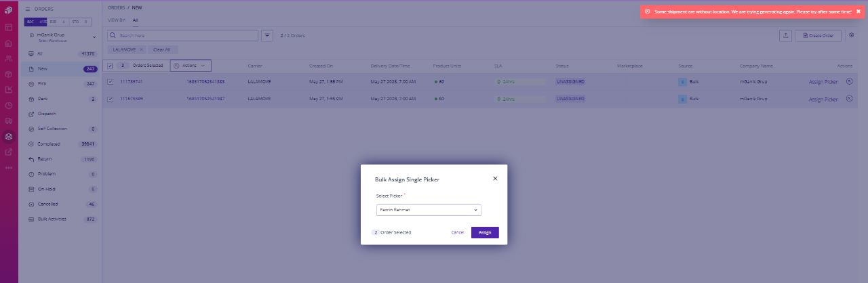Open the truck icon in the left rail
This screenshot has width=868, height=283.
(x=9, y=121)
